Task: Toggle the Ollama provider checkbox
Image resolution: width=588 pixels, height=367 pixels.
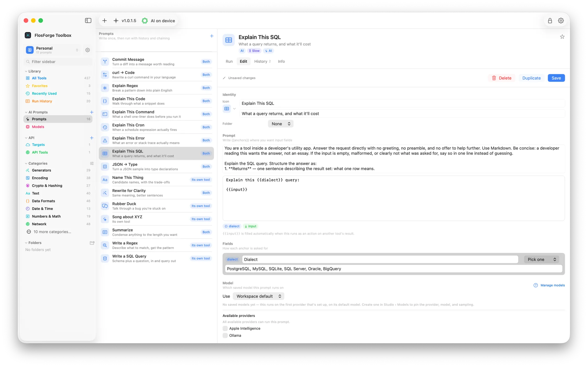Action: point(225,335)
